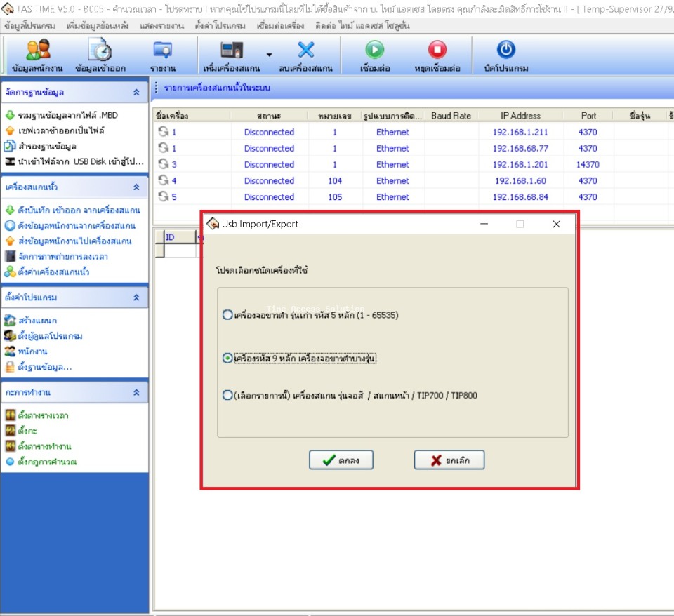
Task: Collapse the ตั้งค่าโปรแกรม sidebar section
Action: pos(136,297)
